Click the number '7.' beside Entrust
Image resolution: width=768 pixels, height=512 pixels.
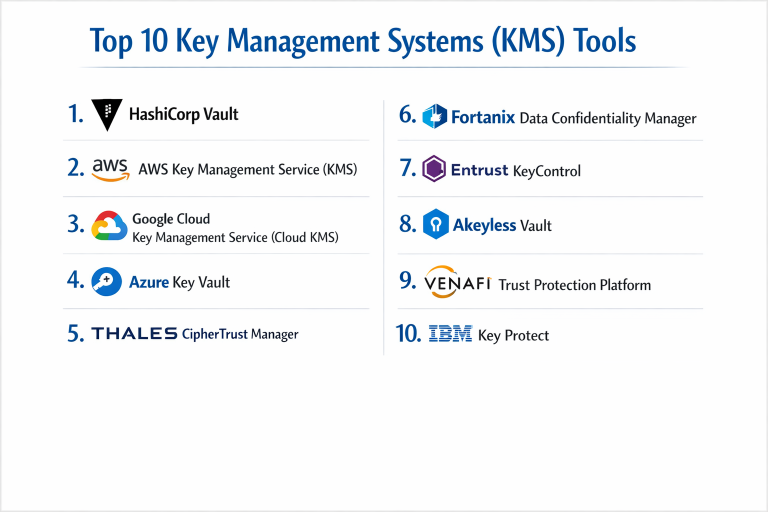pyautogui.click(x=408, y=168)
